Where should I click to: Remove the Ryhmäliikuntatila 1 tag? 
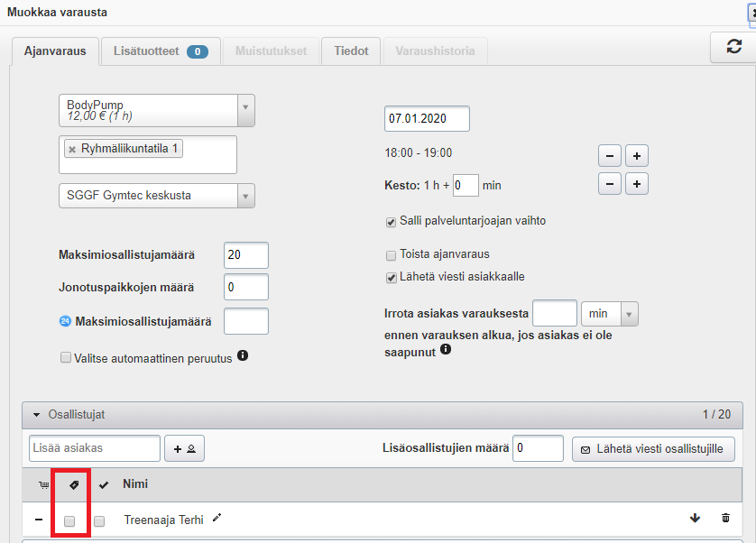[x=72, y=150]
